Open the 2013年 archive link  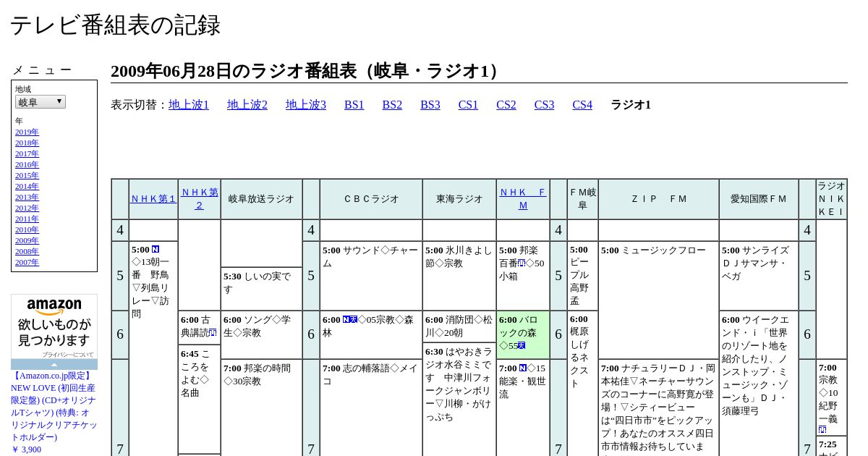27,197
